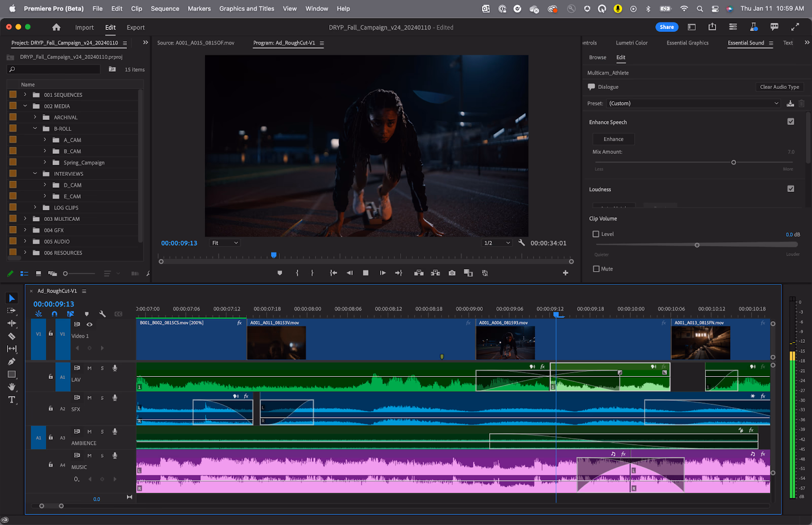Open the Fit zoom dropdown in Program monitor
This screenshot has width=812, height=525.
(x=224, y=243)
